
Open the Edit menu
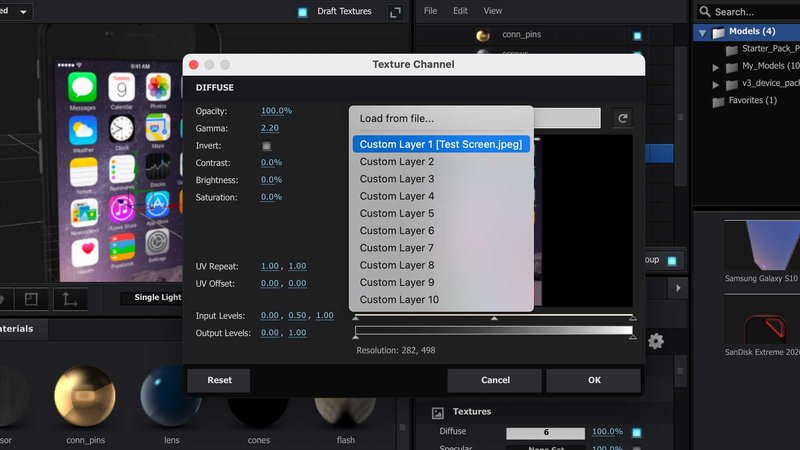coord(460,11)
